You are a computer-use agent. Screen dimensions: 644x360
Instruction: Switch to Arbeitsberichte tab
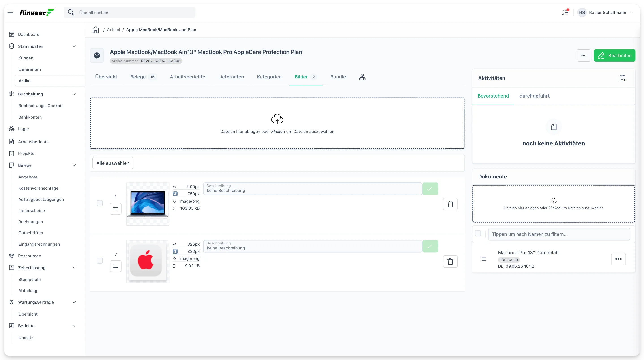coord(187,77)
